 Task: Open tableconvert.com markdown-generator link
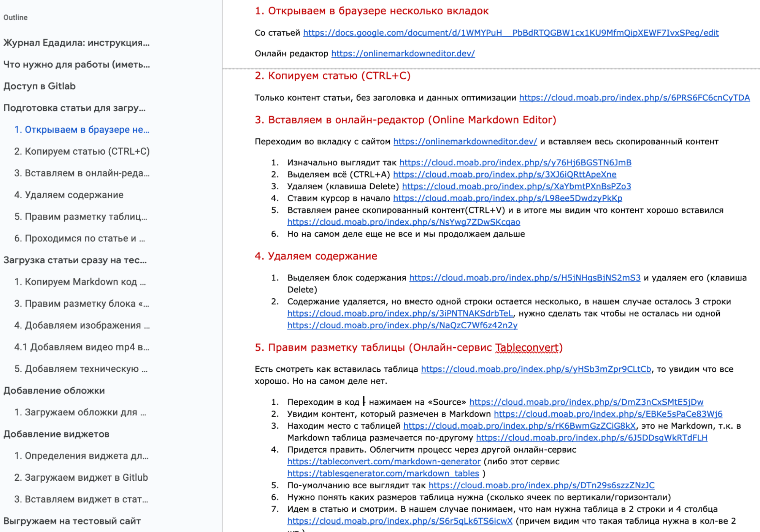coord(384,461)
